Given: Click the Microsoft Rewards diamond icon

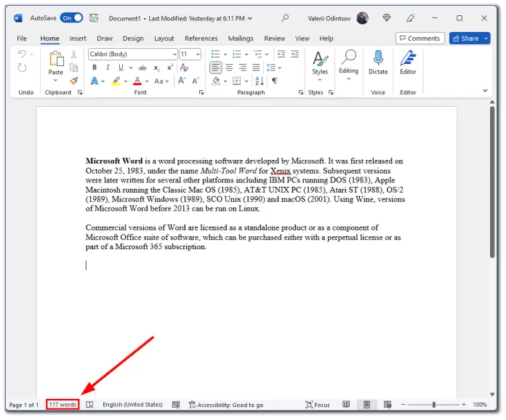Looking at the screenshot, I should 387,18.
